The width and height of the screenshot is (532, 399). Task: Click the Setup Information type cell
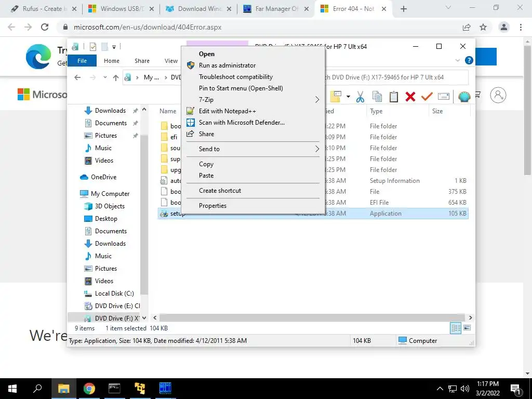[395, 181]
